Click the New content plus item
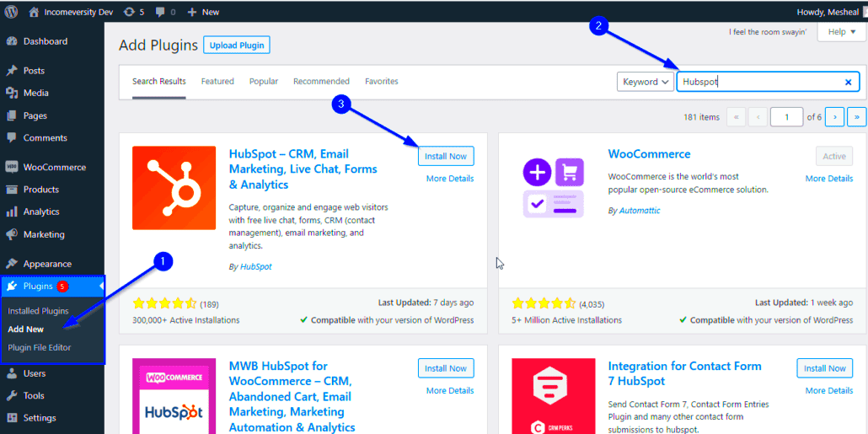This screenshot has height=434, width=868. point(202,12)
